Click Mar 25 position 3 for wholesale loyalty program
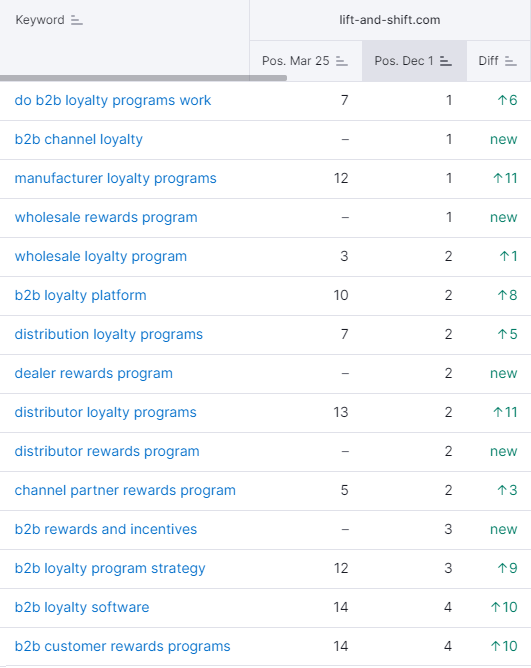Screen dimensions: 531x668 click(344, 256)
